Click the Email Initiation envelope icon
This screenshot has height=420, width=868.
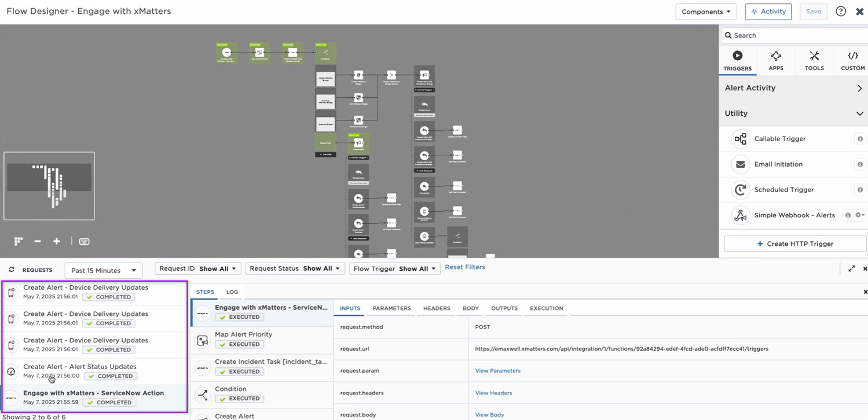pos(740,164)
